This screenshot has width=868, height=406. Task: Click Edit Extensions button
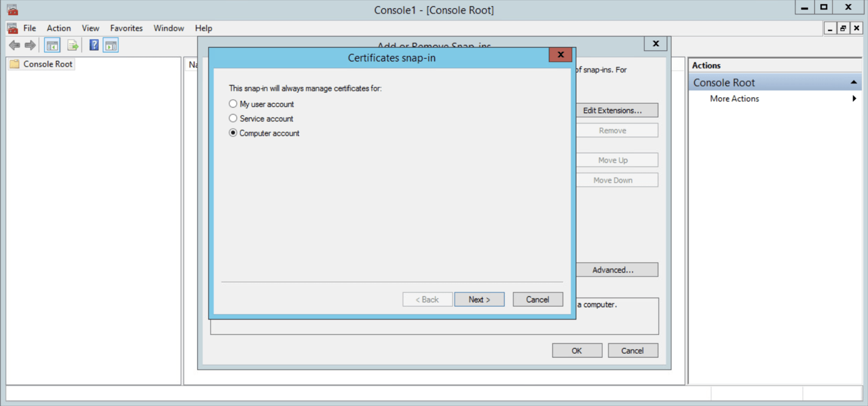[617, 110]
